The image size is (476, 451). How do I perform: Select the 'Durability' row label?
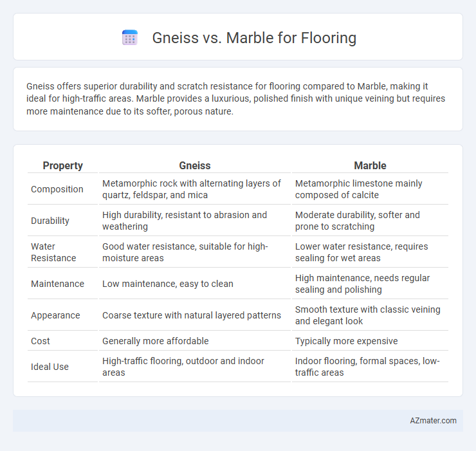(x=50, y=221)
